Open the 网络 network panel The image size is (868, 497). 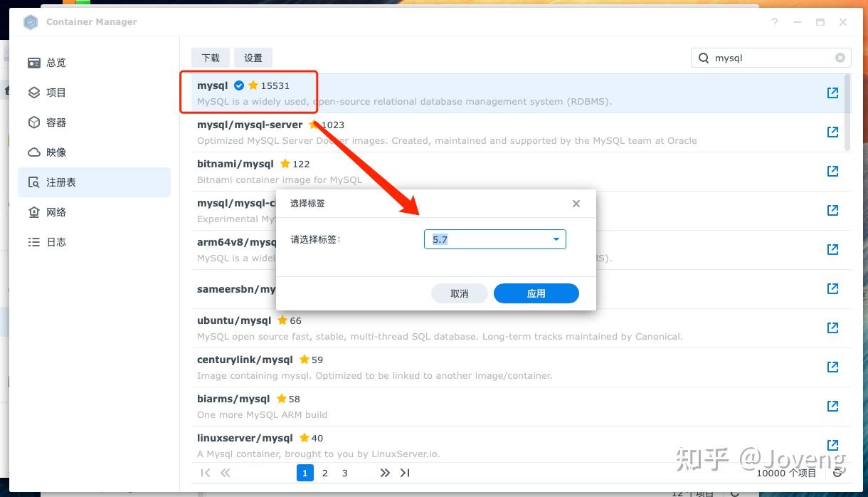[55, 211]
